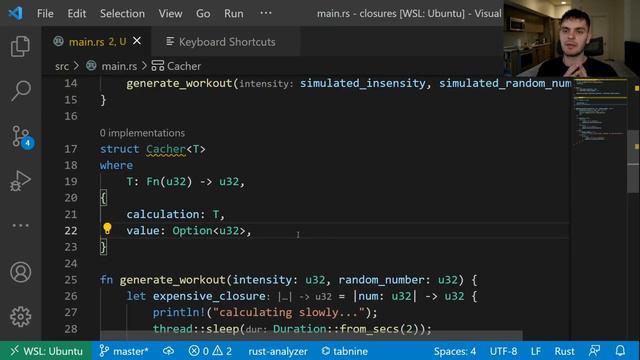Click the errors count icon in status bar
This screenshot has width=640, height=360.
click(x=194, y=351)
